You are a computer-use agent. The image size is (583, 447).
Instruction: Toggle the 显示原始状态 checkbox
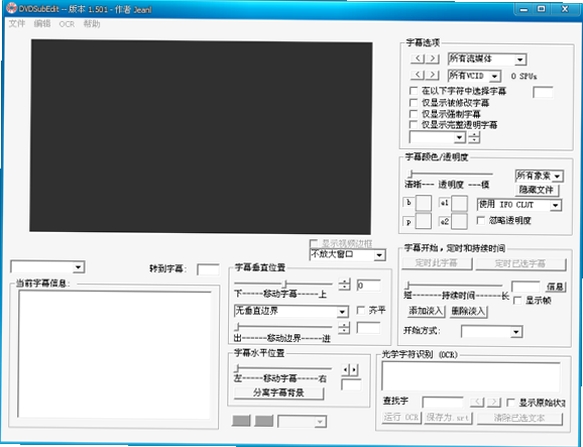click(x=511, y=402)
